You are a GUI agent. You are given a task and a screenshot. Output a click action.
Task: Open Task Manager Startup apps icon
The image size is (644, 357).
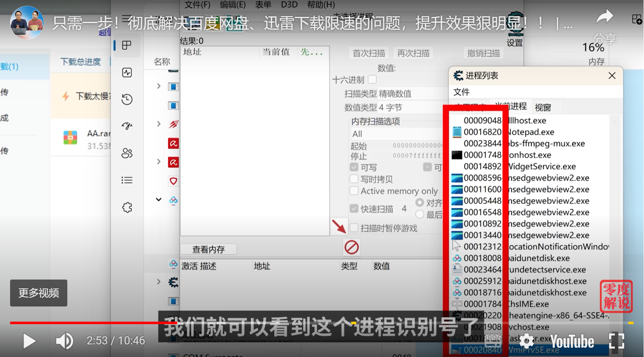coord(127,126)
